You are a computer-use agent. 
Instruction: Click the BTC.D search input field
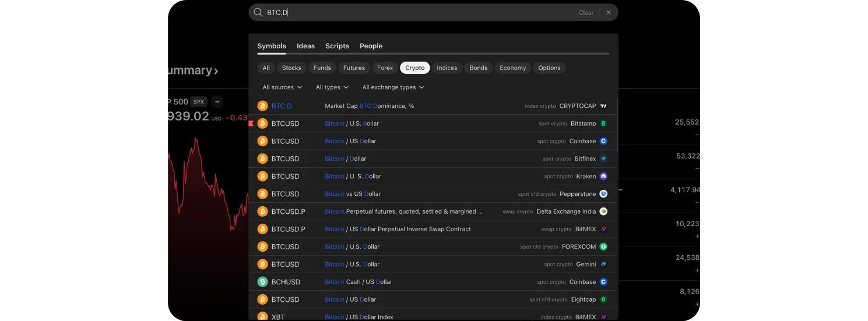tap(420, 12)
